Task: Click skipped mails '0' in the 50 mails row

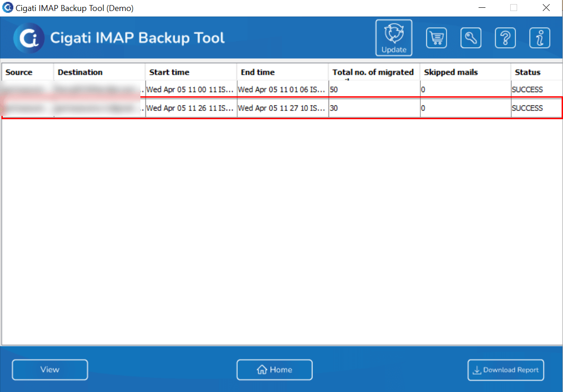Action: pyautogui.click(x=465, y=89)
